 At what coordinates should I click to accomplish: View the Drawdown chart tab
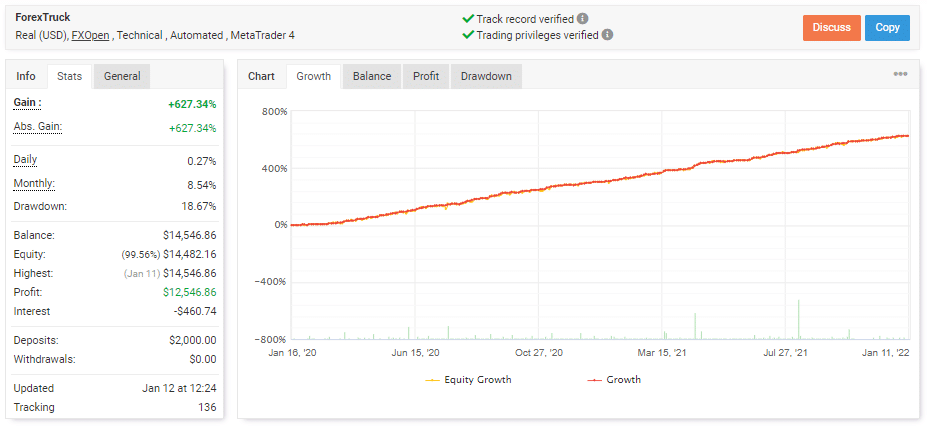(486, 76)
